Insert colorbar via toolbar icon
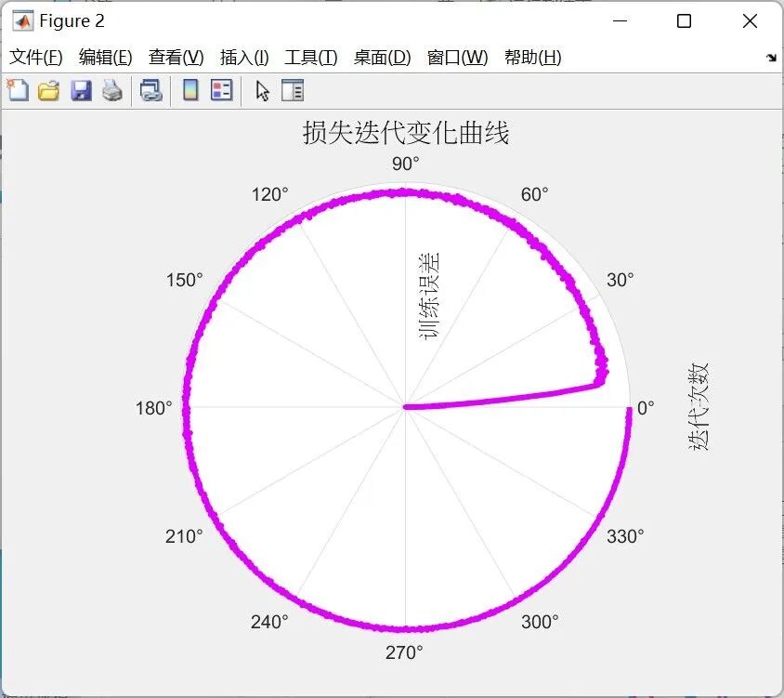This screenshot has height=698, width=784. pyautogui.click(x=190, y=90)
